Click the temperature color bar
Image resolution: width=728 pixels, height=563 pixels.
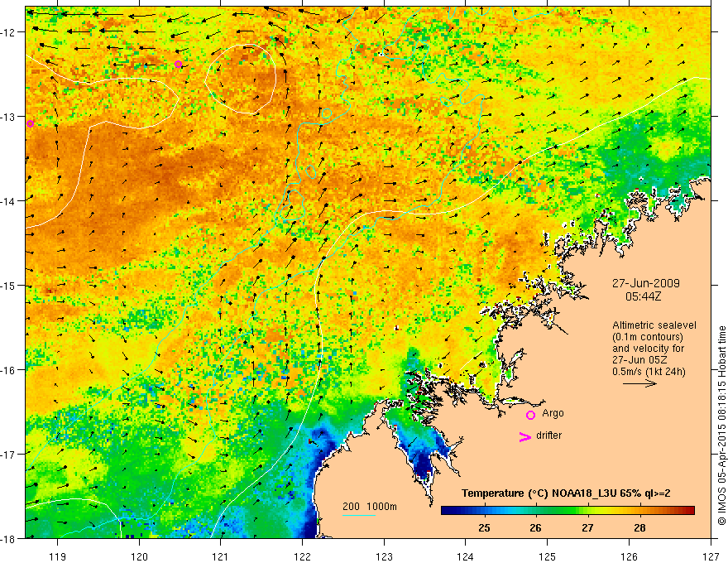click(x=568, y=511)
